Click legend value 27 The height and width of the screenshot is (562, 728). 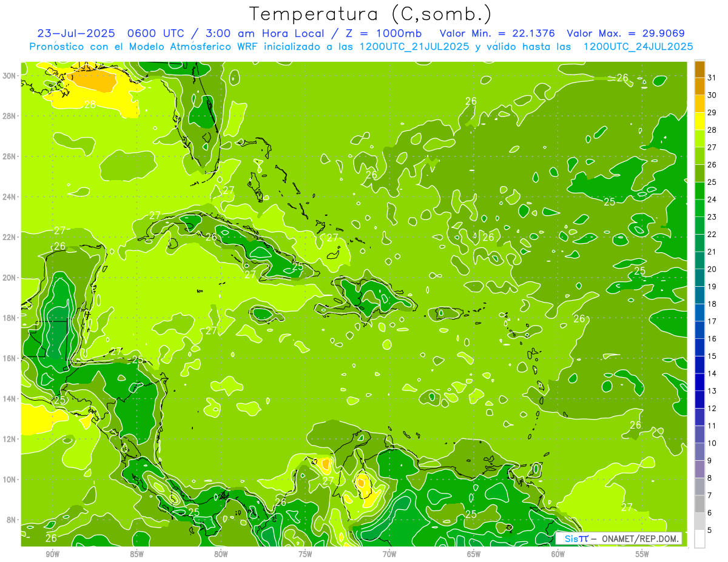coord(712,147)
